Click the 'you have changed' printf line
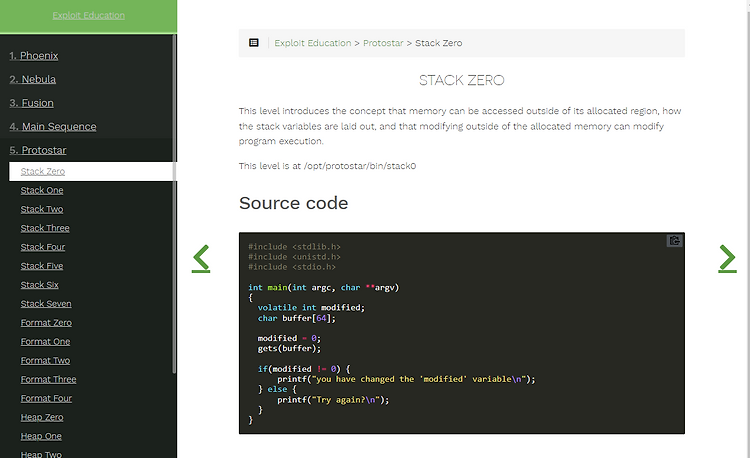750x458 pixels. click(x=406, y=379)
